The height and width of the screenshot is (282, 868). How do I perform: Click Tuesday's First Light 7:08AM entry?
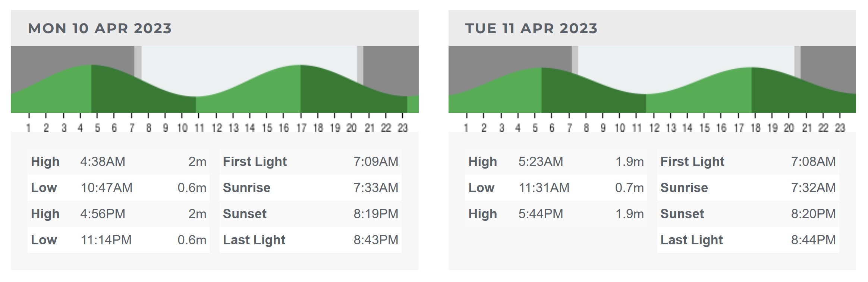point(748,162)
